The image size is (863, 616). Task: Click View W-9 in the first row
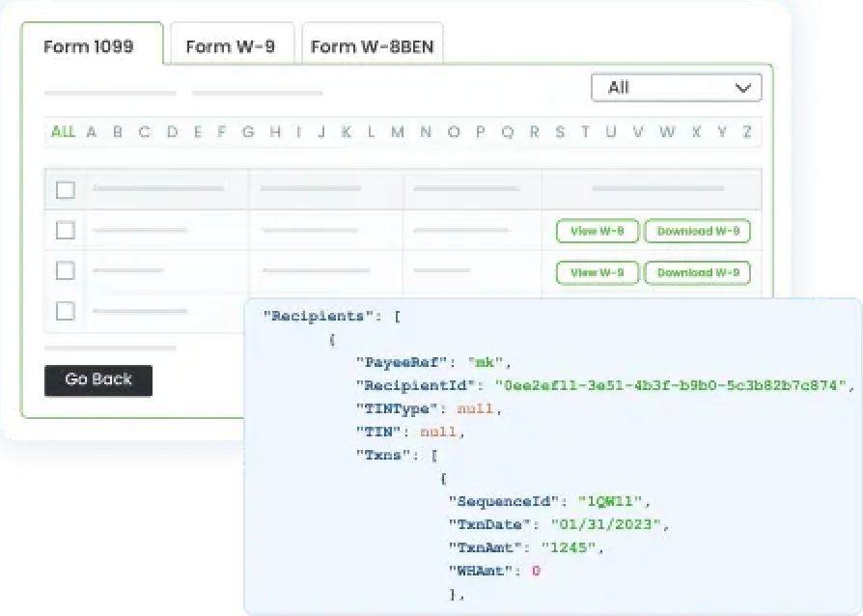(x=597, y=232)
